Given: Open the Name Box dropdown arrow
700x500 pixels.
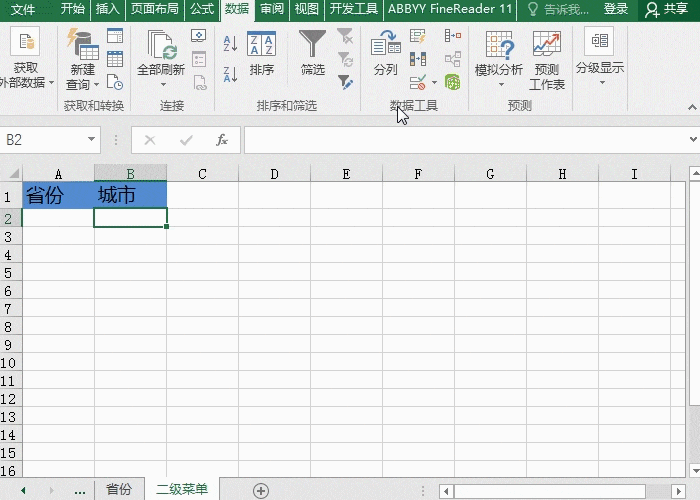Looking at the screenshot, I should pos(92,139).
